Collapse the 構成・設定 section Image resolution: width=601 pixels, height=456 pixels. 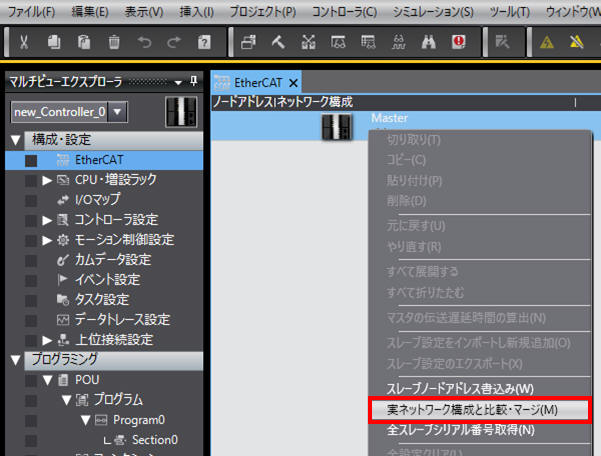[x=16, y=140]
